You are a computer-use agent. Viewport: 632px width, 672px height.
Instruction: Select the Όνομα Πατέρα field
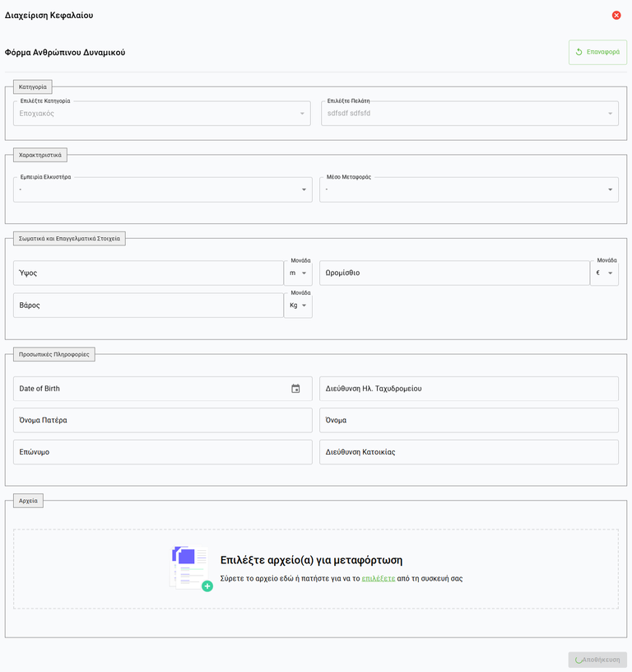162,420
